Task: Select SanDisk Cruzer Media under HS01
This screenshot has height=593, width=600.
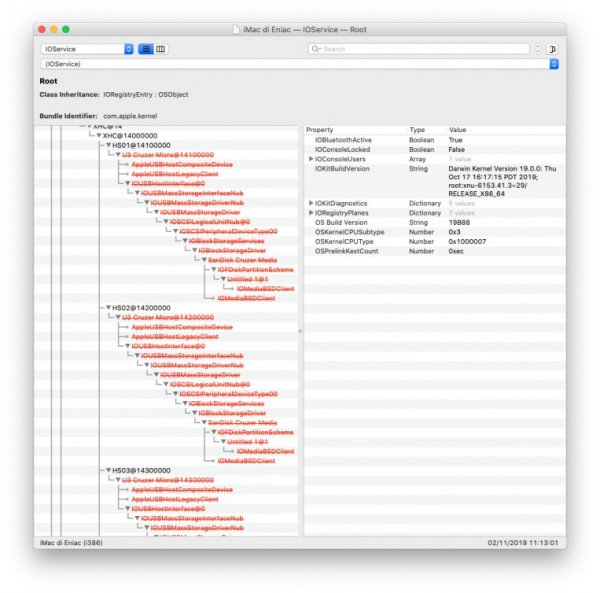Action: pos(242,260)
